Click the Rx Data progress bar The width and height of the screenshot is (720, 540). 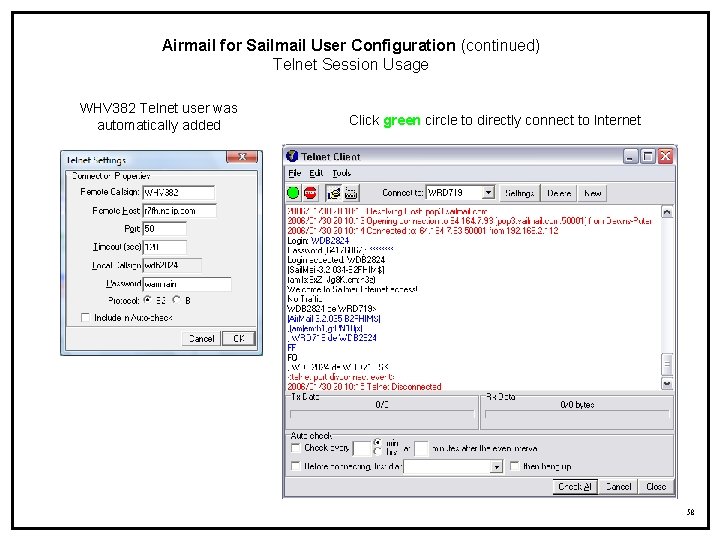coord(577,414)
